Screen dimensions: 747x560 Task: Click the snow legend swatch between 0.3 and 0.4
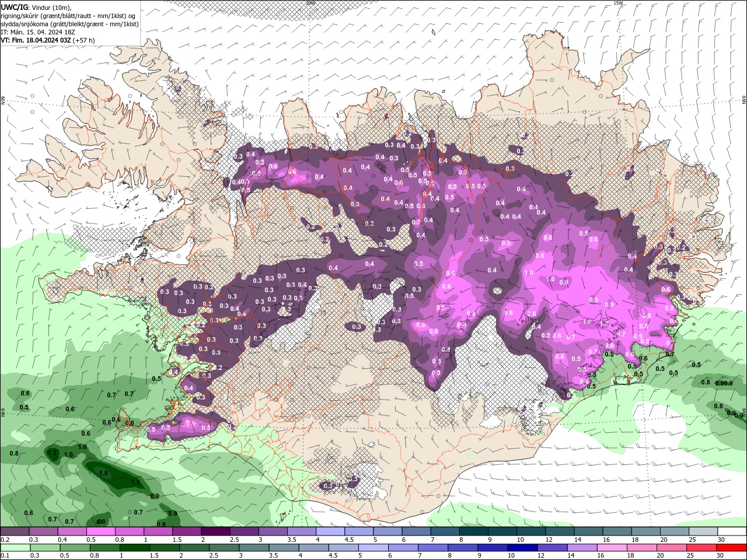click(43, 531)
